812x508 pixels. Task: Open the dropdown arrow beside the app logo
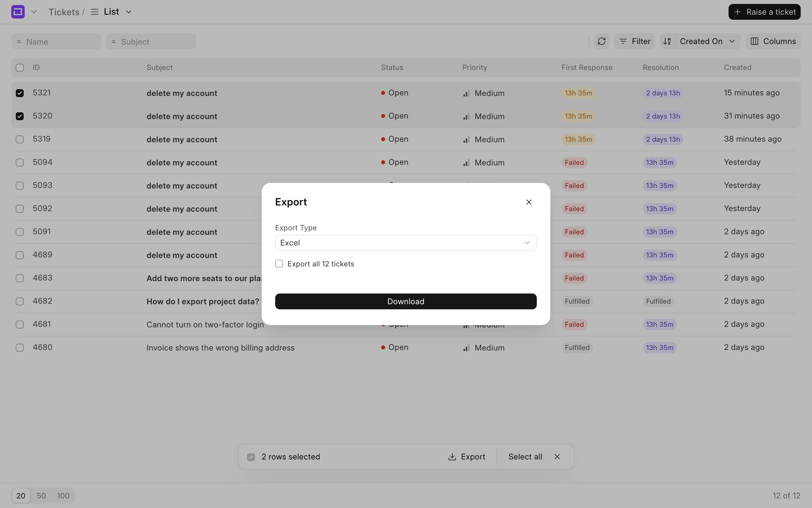34,12
